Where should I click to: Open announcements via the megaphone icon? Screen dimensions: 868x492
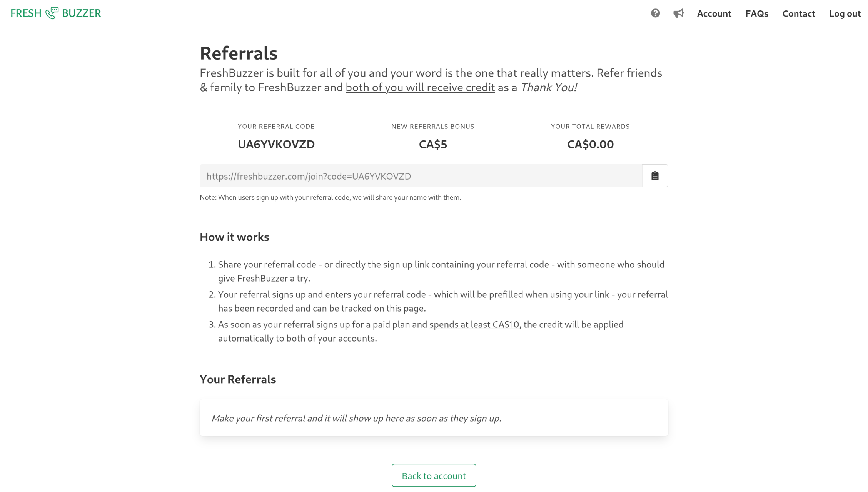point(678,13)
